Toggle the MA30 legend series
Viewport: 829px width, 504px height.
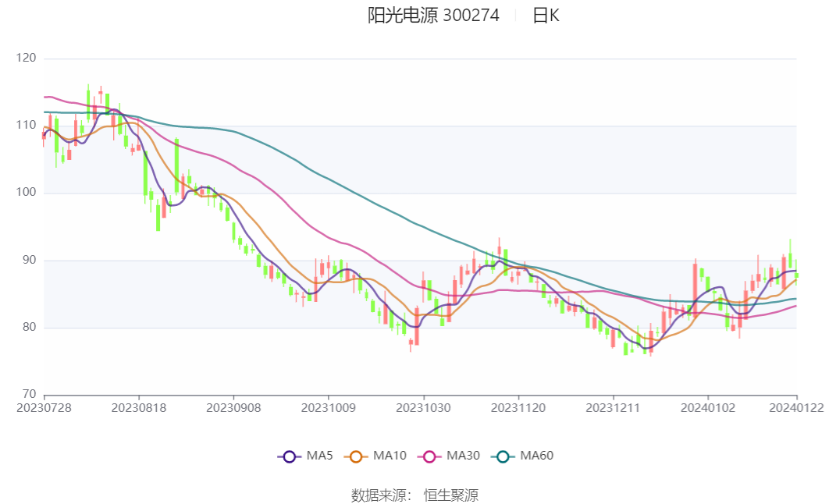point(449,456)
